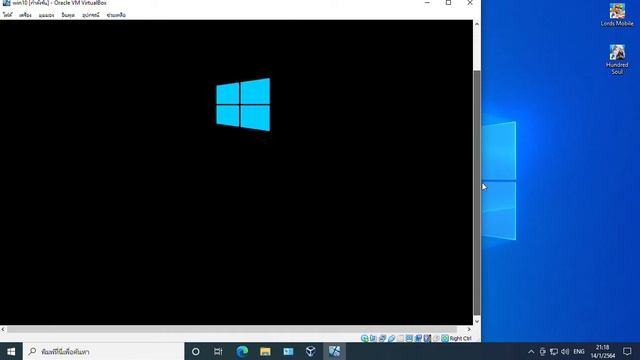640x360 pixels.
Task: Click the network icon in system tray
Action: pos(554,351)
